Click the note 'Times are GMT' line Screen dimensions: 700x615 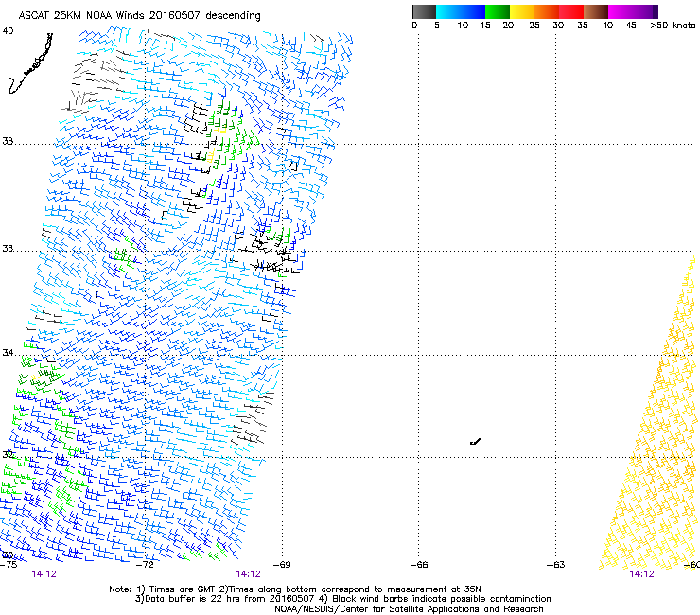click(295, 589)
